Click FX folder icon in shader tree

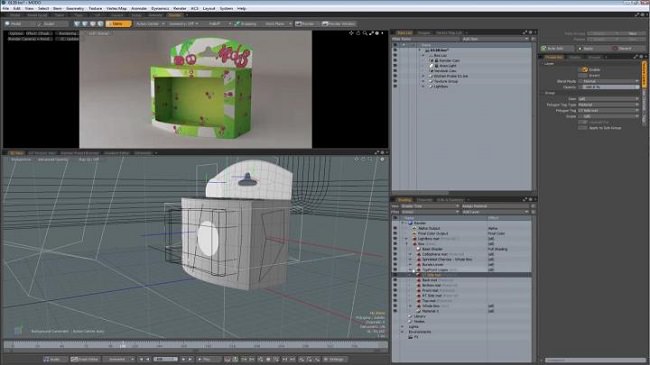(410, 337)
